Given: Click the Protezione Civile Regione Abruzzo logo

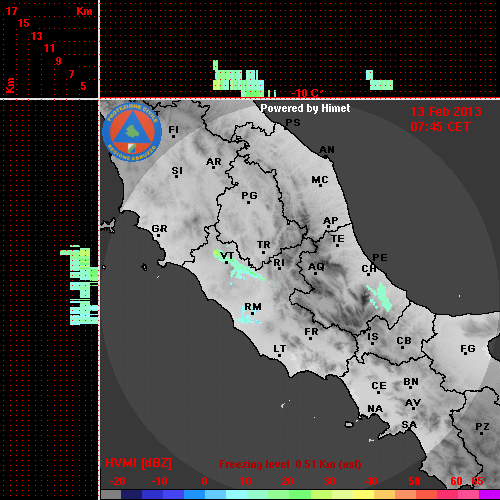Looking at the screenshot, I should tap(132, 132).
